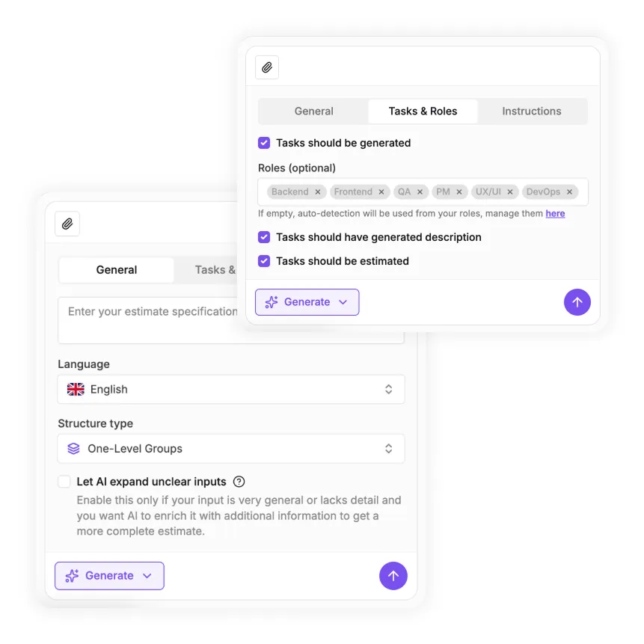
Task: Click the here link to manage roles
Action: coord(555,213)
